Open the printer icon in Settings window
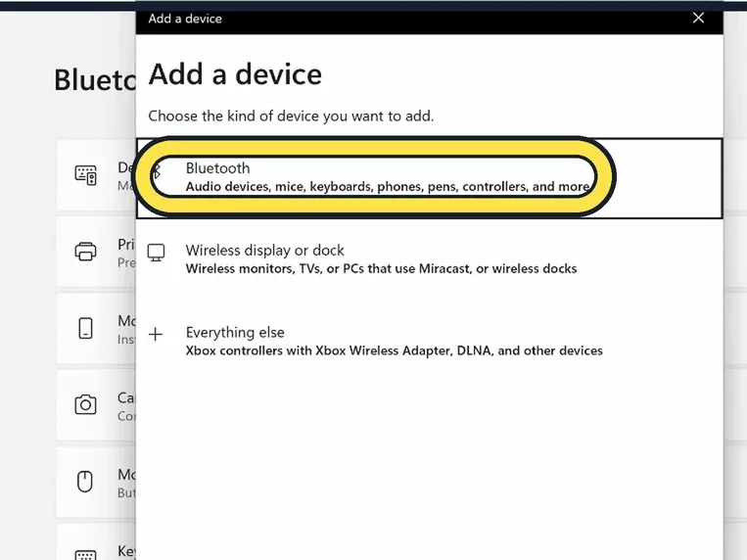Screen dimensions: 747x560 point(86,252)
